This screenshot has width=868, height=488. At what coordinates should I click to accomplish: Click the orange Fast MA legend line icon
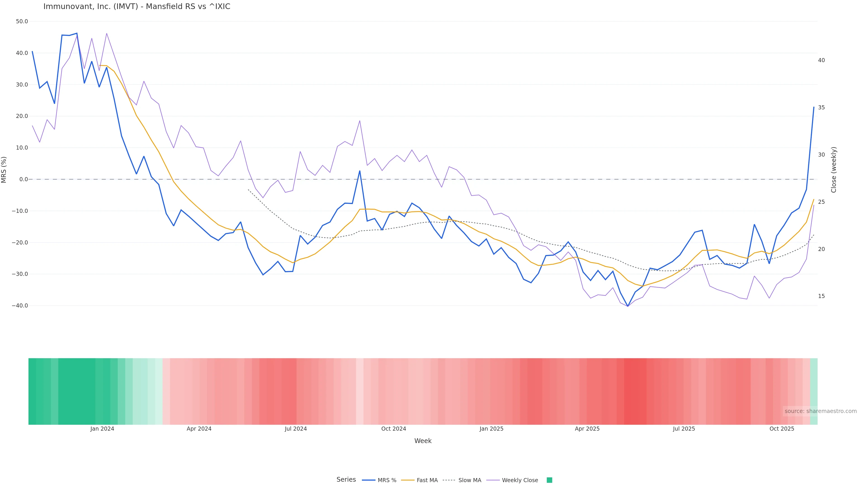point(408,480)
